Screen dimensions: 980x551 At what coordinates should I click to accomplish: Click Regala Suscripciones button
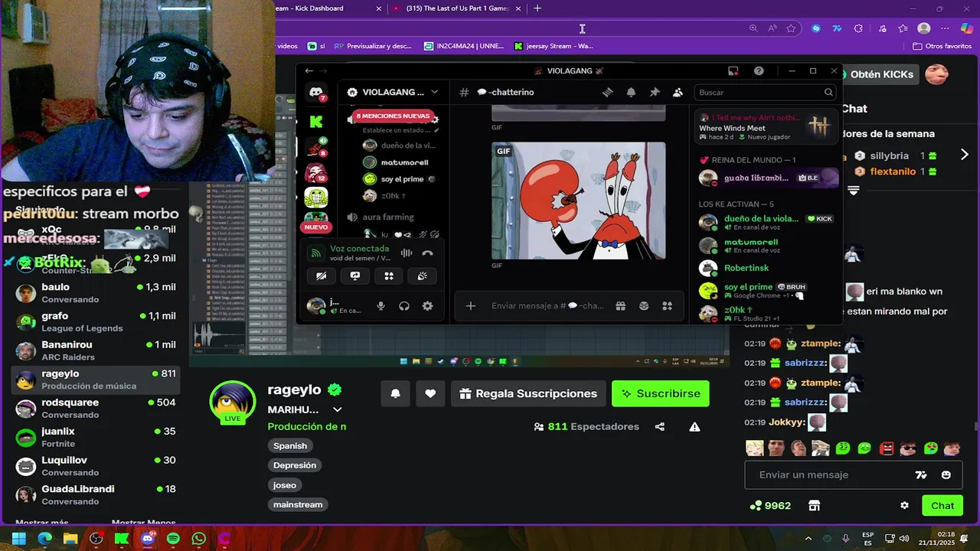click(528, 393)
